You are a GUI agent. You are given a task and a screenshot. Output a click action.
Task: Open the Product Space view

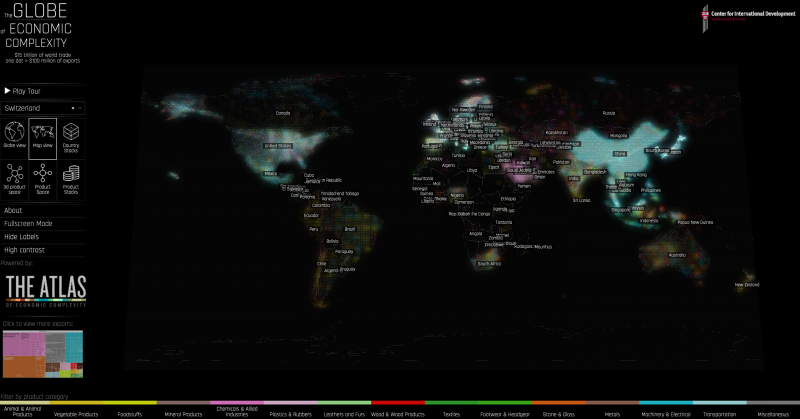[x=42, y=178]
